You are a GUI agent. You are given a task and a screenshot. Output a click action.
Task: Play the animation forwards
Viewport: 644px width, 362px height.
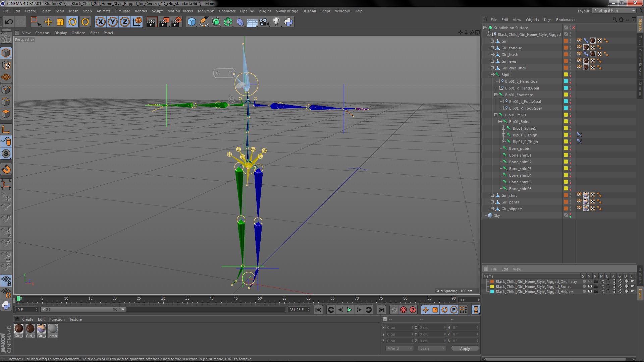350,310
